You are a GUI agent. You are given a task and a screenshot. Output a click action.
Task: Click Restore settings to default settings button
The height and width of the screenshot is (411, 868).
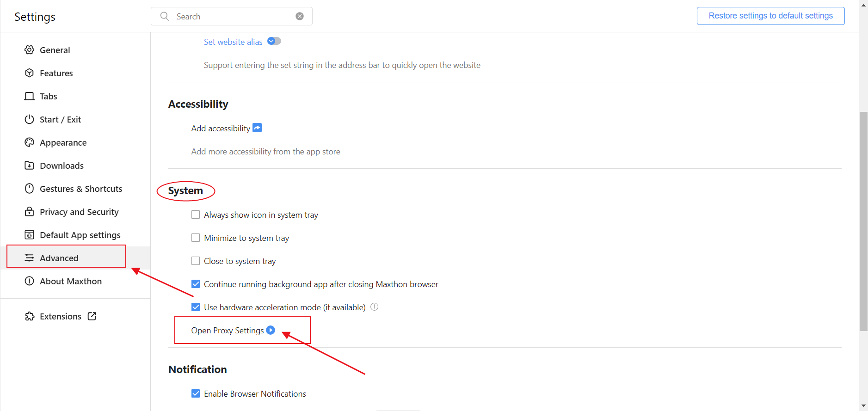click(x=770, y=16)
